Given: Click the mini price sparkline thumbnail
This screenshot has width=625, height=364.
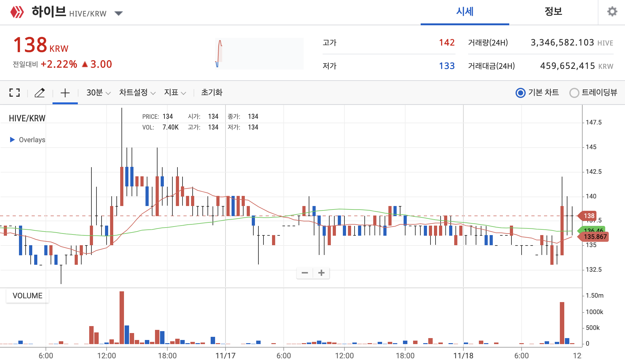Looking at the screenshot, I should 259,53.
